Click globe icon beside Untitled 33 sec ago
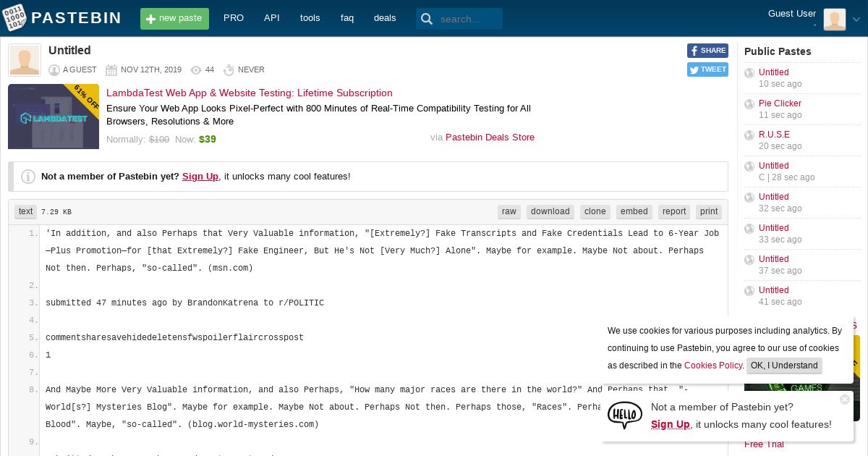Image resolution: width=868 pixels, height=456 pixels. 749,229
